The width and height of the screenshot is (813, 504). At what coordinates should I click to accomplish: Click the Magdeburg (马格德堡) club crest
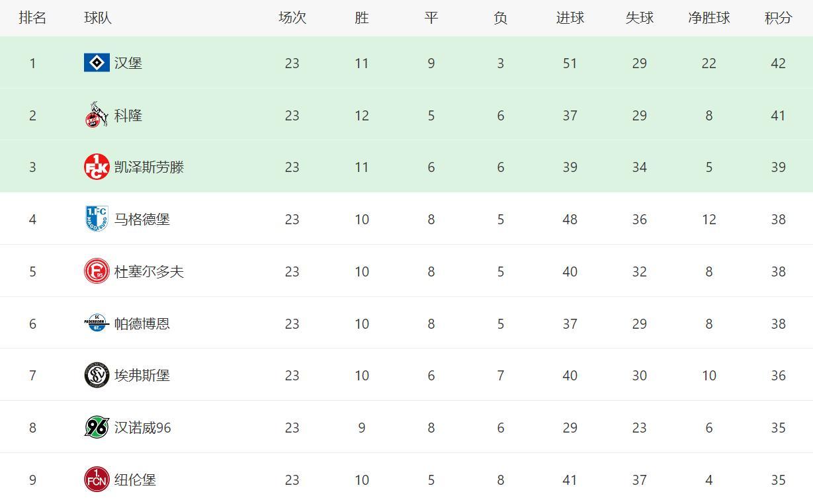tap(97, 219)
